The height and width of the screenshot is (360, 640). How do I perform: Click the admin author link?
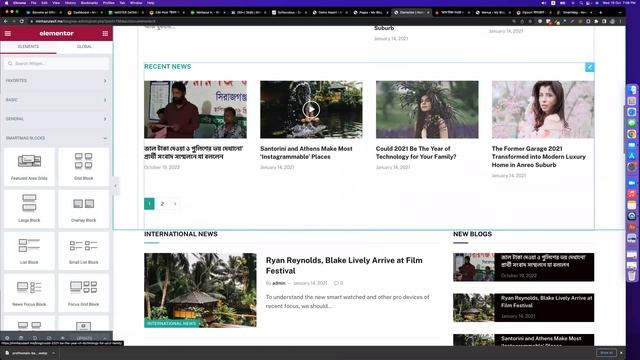pos(279,283)
